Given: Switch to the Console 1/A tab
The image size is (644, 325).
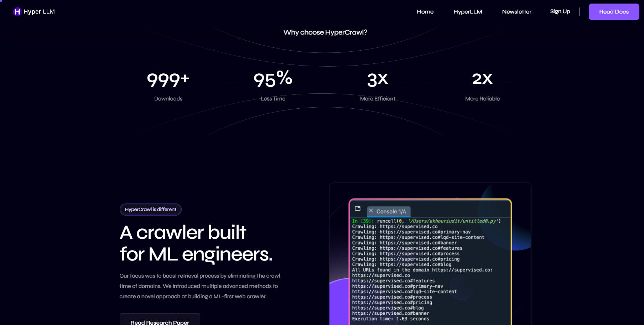Looking at the screenshot, I should 391,211.
